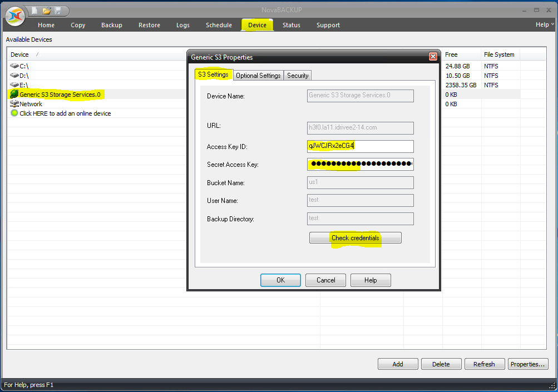Click the "For Help, press F1" status bar text
Viewport: 558px width, 392px height.
28,385
